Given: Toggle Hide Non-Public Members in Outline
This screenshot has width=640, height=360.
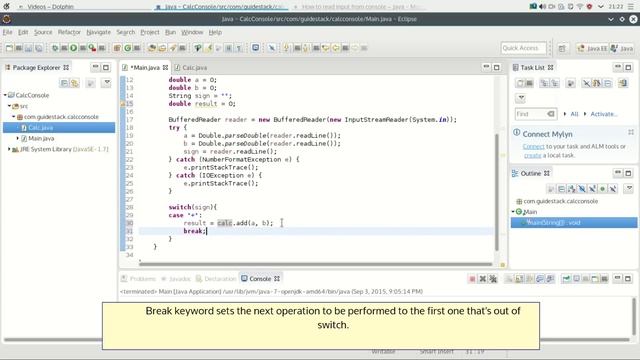Looking at the screenshot, I should [x=602, y=189].
